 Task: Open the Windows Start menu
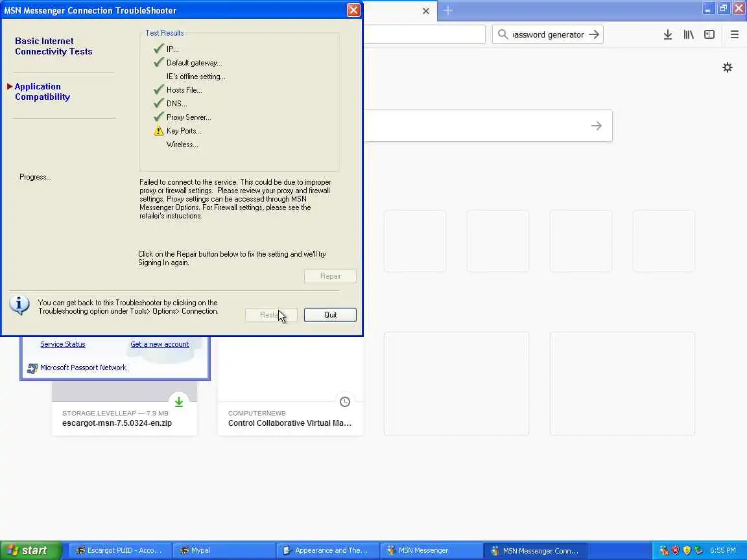click(31, 550)
